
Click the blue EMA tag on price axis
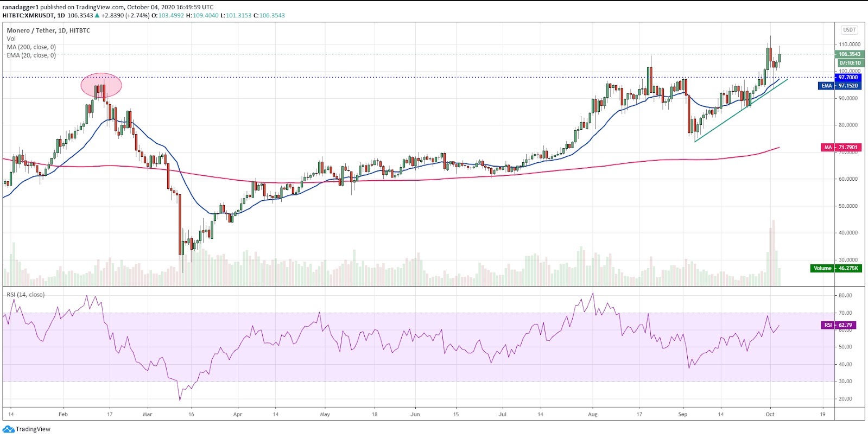point(839,86)
